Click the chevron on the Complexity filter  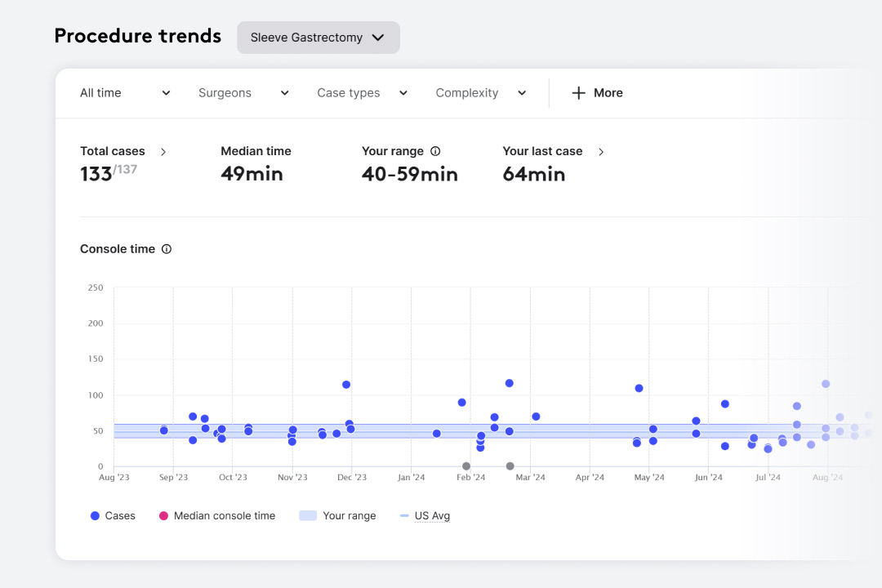[x=522, y=93]
